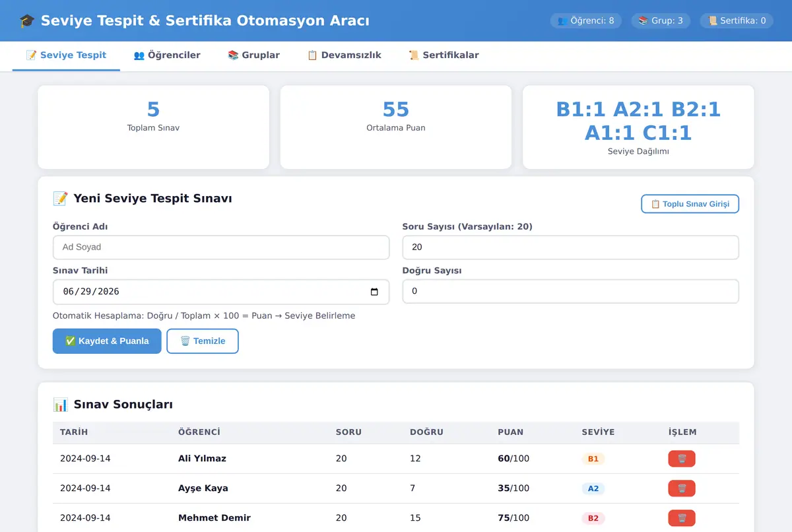Click the Otomatik Hesaplama hint text

[204, 316]
